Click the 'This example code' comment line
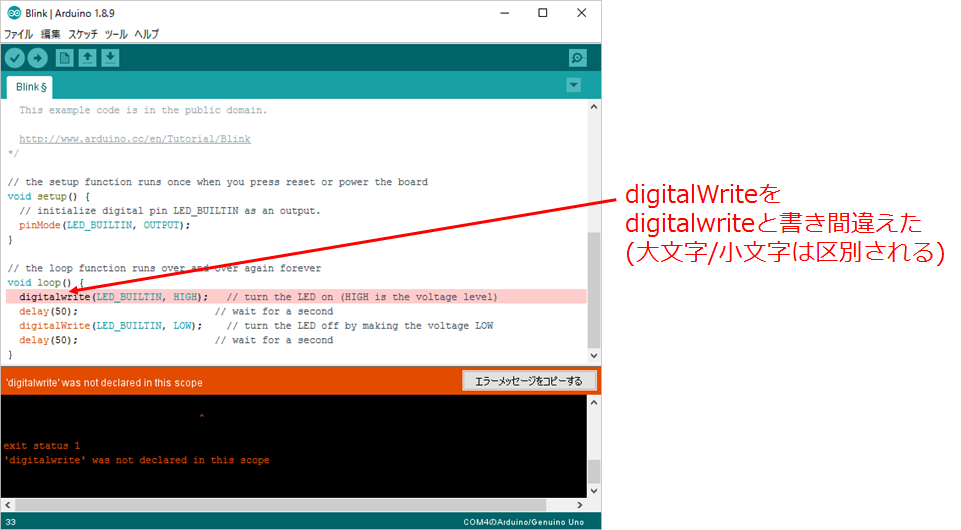Screen dimensions: 961x530 click(143, 110)
